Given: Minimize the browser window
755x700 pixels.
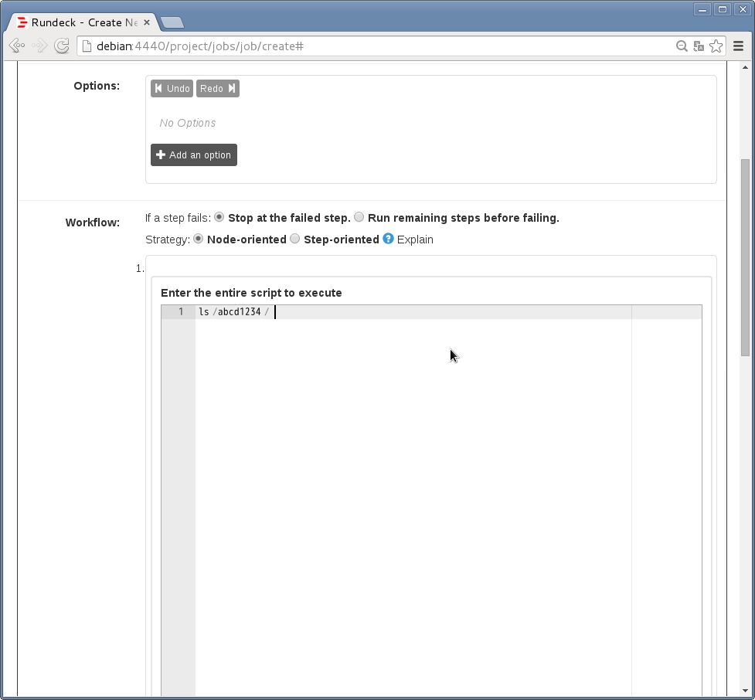Looking at the screenshot, I should (702, 9).
